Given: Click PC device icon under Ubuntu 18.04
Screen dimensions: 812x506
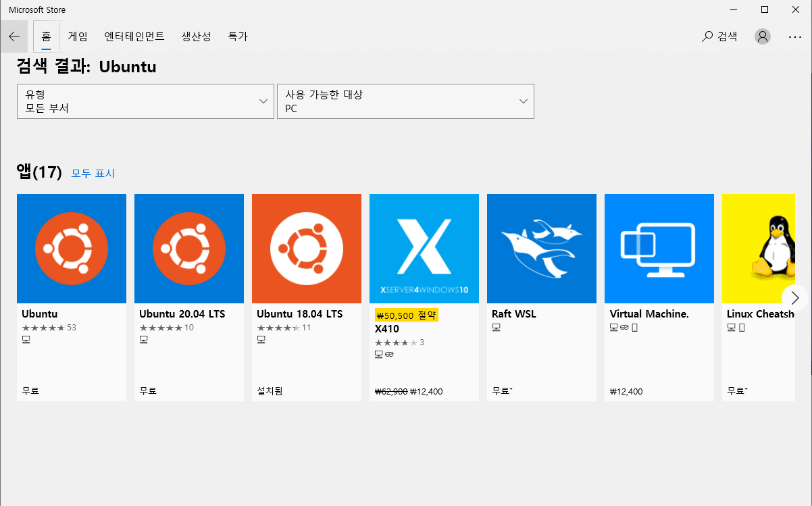Looking at the screenshot, I should [x=261, y=340].
